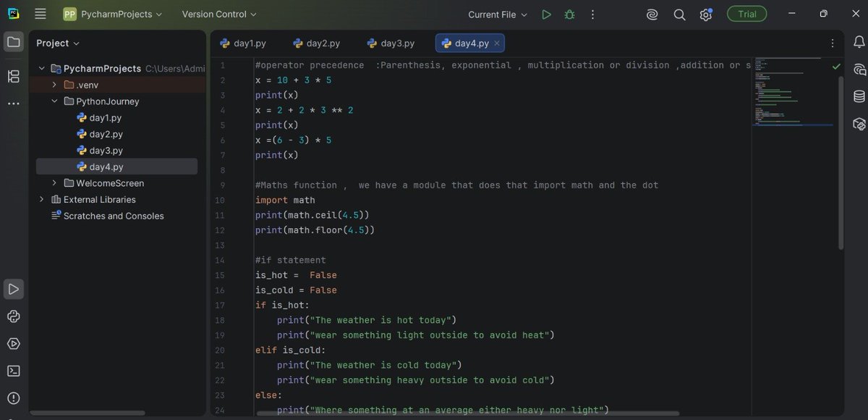
Task: Open the Python Console side panel icon
Action: (859, 124)
